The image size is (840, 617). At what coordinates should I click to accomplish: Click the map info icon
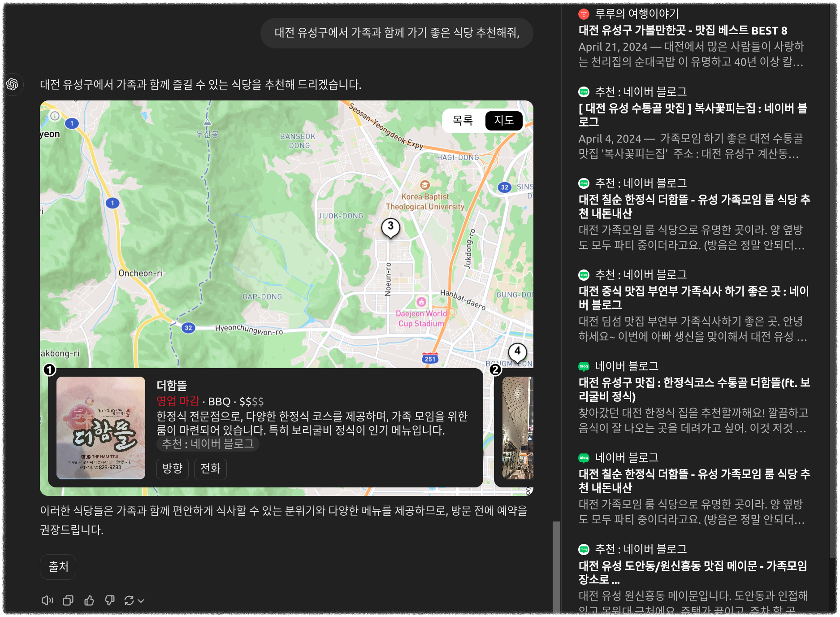click(x=55, y=116)
